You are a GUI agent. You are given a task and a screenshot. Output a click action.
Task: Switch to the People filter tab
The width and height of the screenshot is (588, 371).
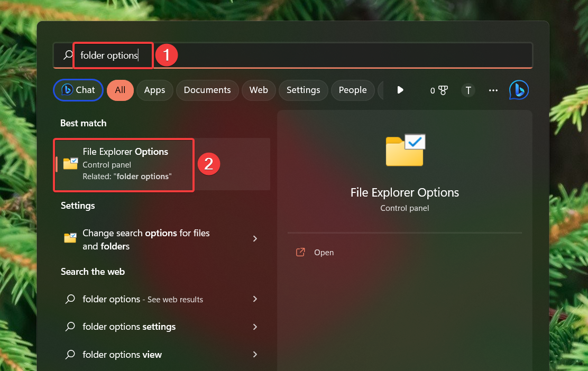pos(353,90)
